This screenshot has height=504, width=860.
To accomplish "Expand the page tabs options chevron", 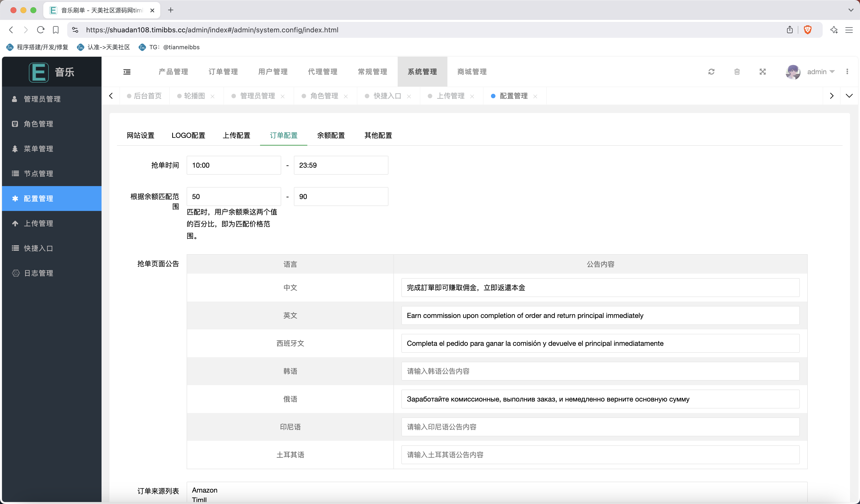I will pyautogui.click(x=849, y=96).
